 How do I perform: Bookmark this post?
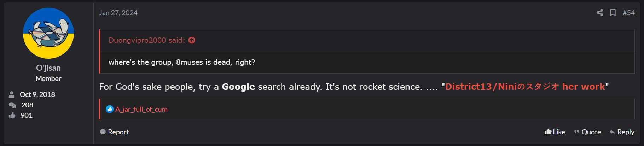(x=613, y=13)
